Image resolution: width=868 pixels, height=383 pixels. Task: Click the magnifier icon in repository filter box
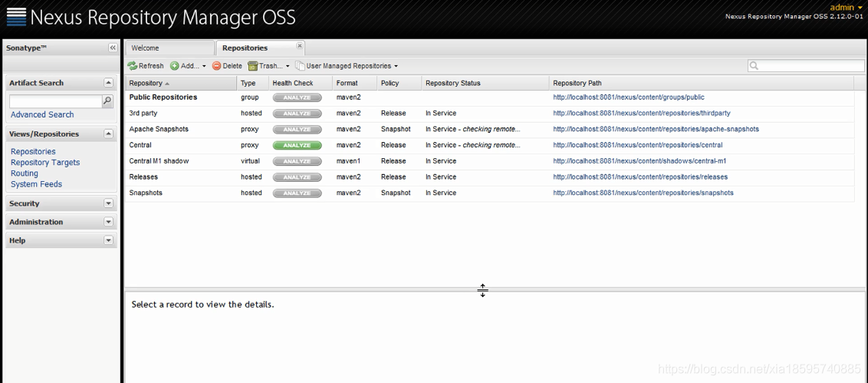pos(754,66)
